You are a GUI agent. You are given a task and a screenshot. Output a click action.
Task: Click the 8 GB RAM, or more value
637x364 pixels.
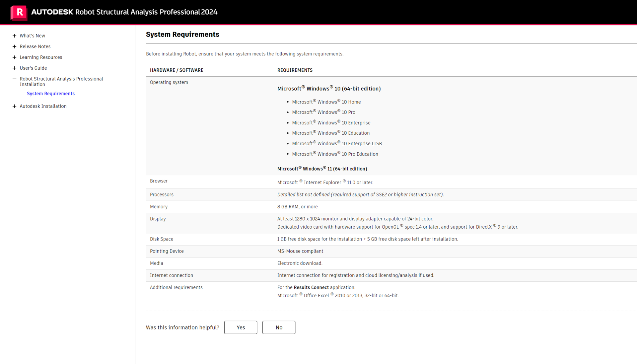pyautogui.click(x=298, y=207)
